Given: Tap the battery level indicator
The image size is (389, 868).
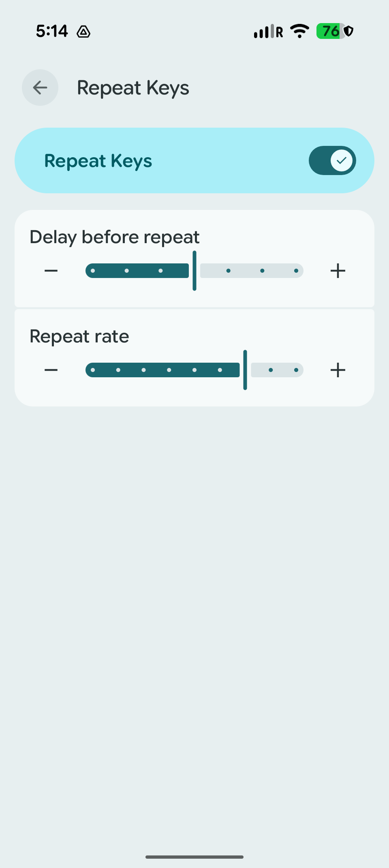Looking at the screenshot, I should 330,31.
